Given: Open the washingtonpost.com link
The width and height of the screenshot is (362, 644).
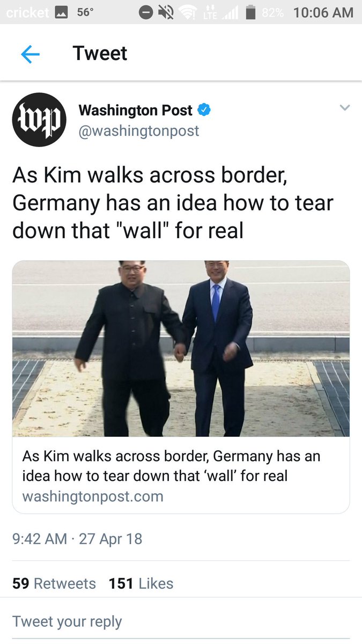Looking at the screenshot, I should click(93, 496).
